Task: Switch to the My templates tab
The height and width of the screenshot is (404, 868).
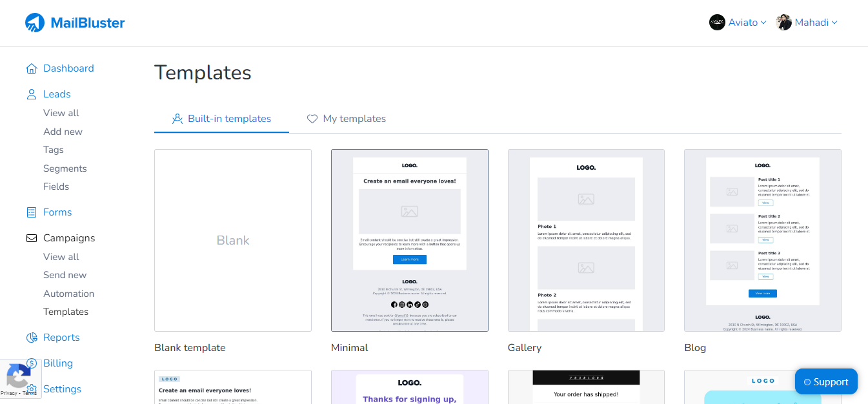Action: 354,118
